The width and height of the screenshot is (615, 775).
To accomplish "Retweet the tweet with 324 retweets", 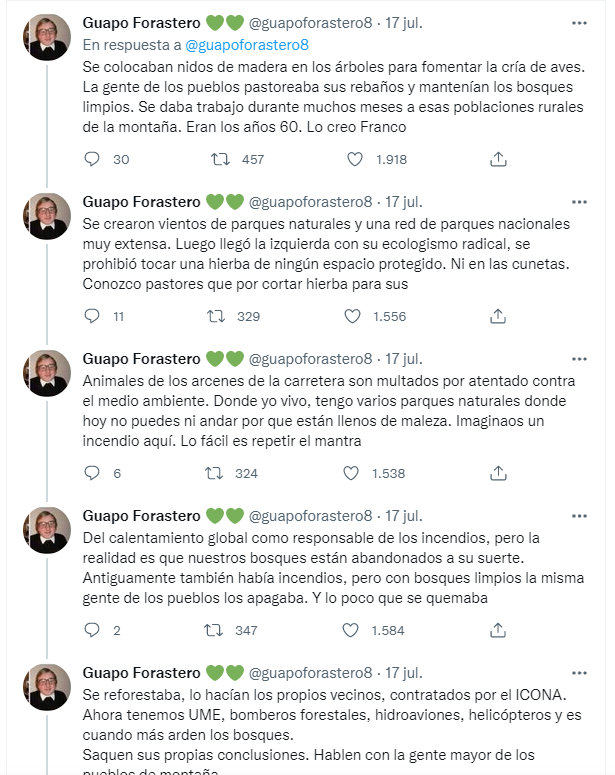I will pyautogui.click(x=214, y=473).
